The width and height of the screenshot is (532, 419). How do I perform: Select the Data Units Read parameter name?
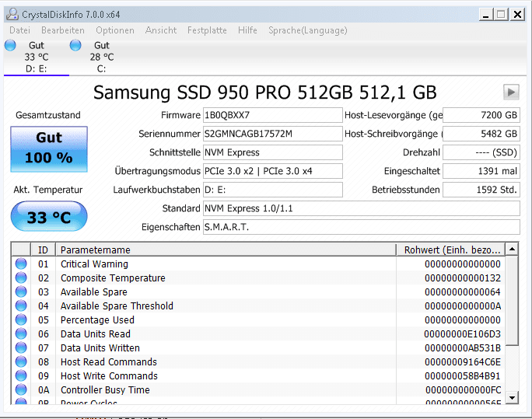[x=96, y=334]
